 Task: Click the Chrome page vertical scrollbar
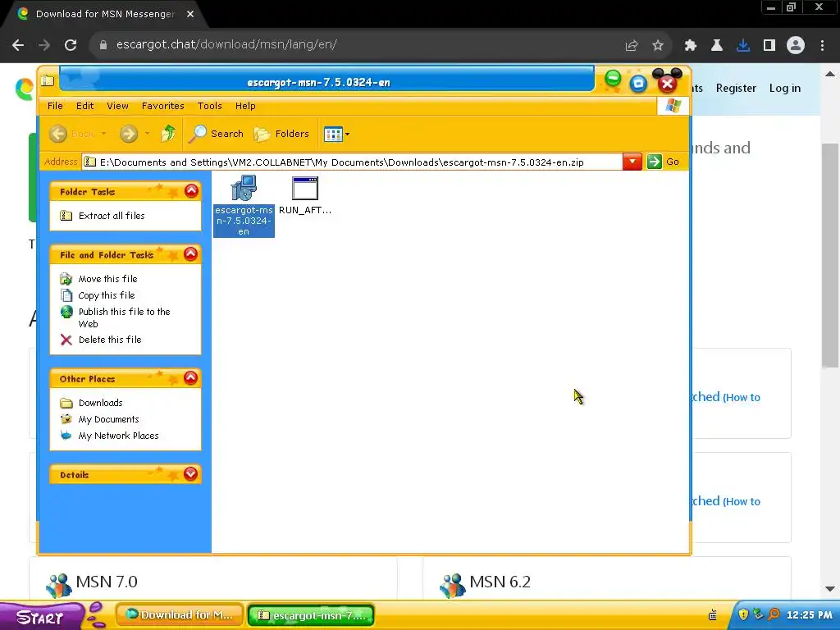[830, 255]
